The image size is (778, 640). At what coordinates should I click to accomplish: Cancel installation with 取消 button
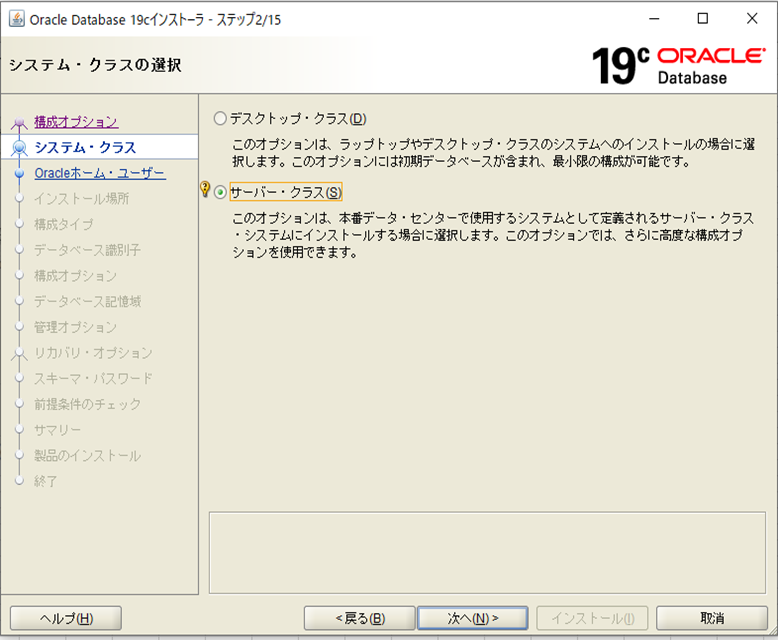tap(711, 618)
